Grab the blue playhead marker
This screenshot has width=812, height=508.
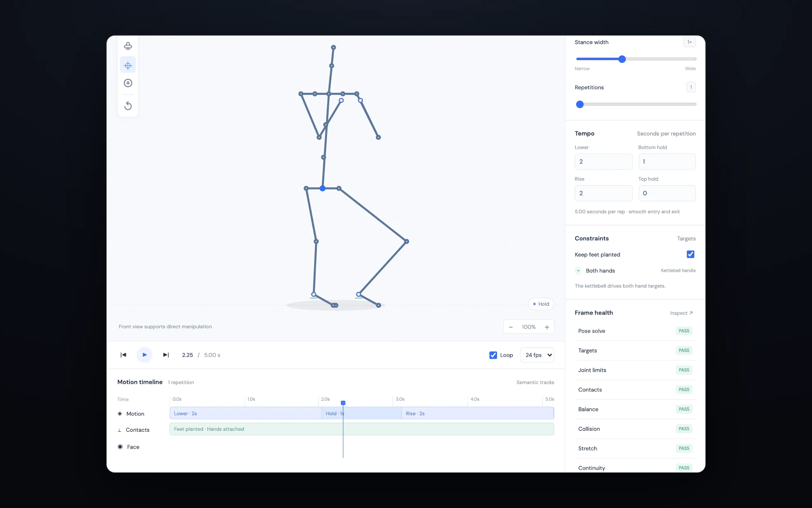tap(343, 403)
